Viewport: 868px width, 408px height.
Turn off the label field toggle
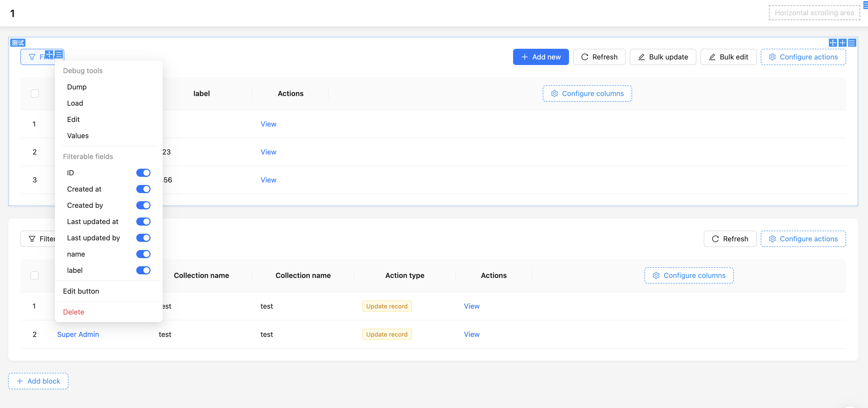tap(143, 270)
